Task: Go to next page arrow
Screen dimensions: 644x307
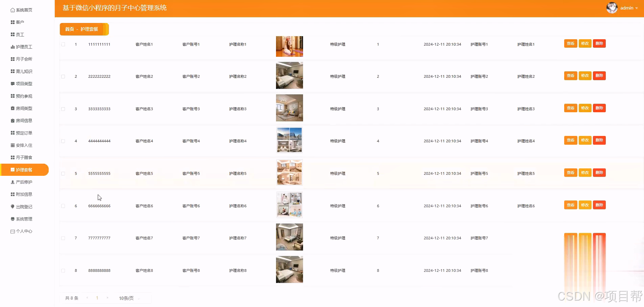Action: [x=107, y=298]
